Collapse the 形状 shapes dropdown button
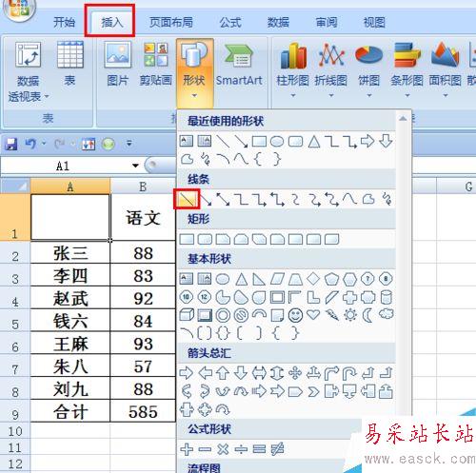The image size is (476, 473). point(194,72)
